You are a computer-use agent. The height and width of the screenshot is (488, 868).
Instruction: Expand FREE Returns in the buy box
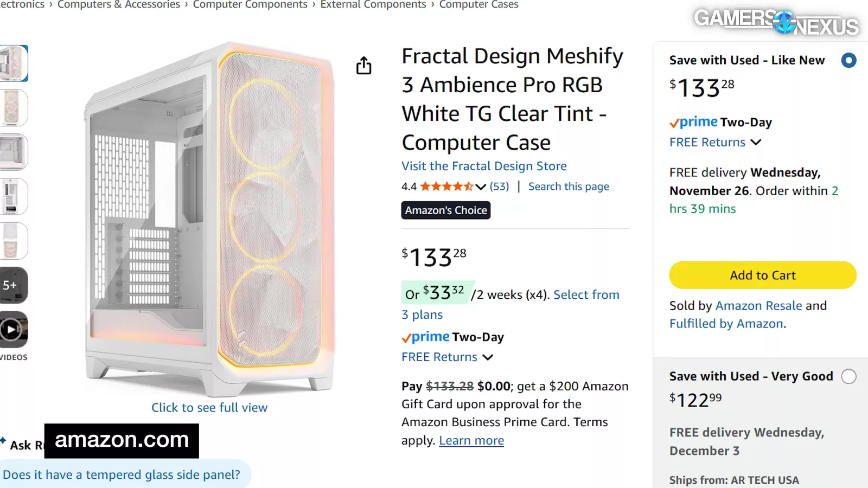[x=715, y=142]
